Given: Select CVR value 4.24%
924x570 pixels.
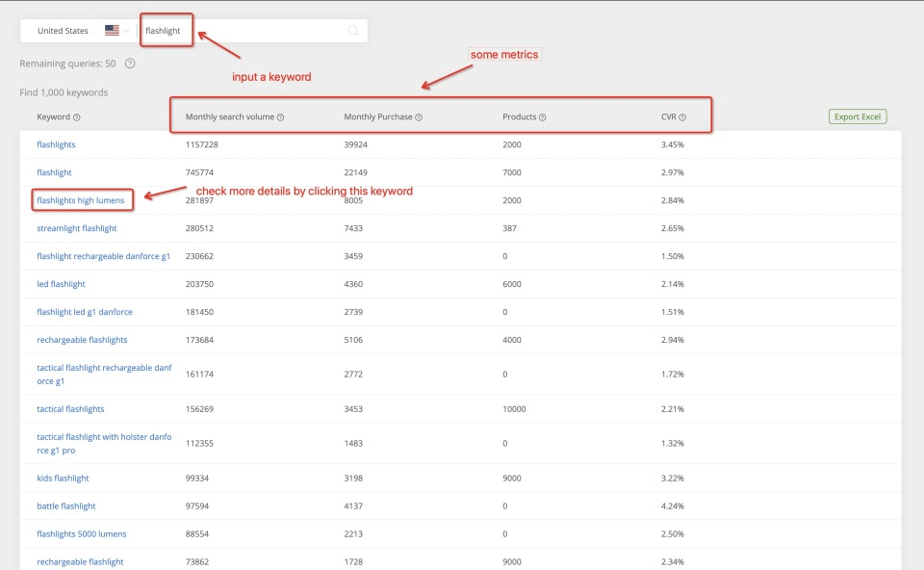Looking at the screenshot, I should [673, 505].
